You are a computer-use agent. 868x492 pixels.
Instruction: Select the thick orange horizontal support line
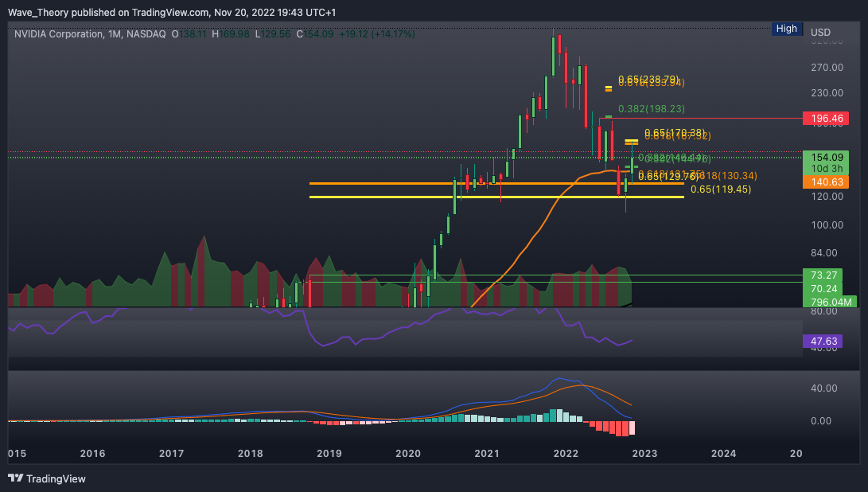(496, 183)
